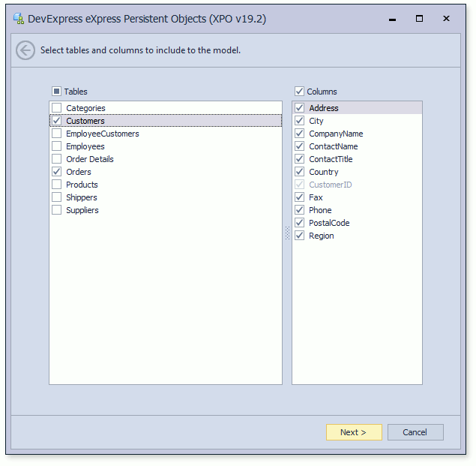Select the EmployeeCustomers table name

[103, 134]
